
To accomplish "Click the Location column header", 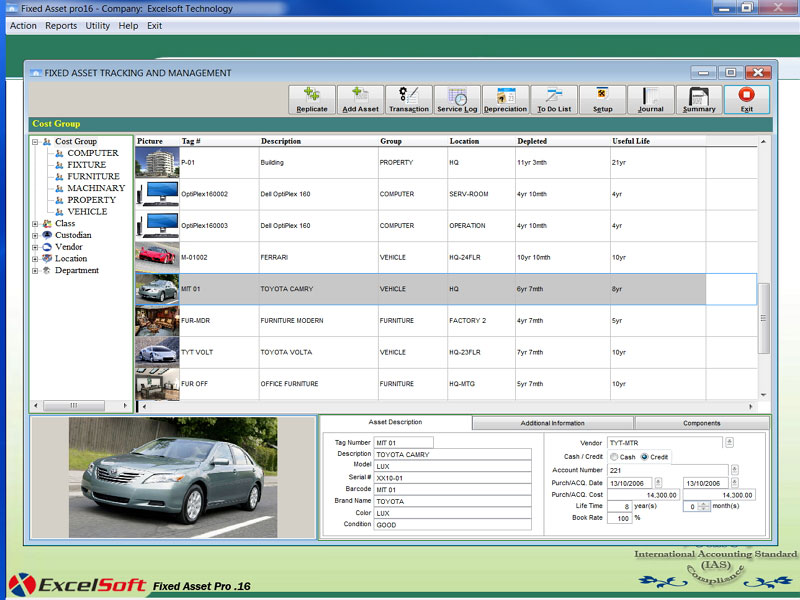I will click(x=464, y=141).
